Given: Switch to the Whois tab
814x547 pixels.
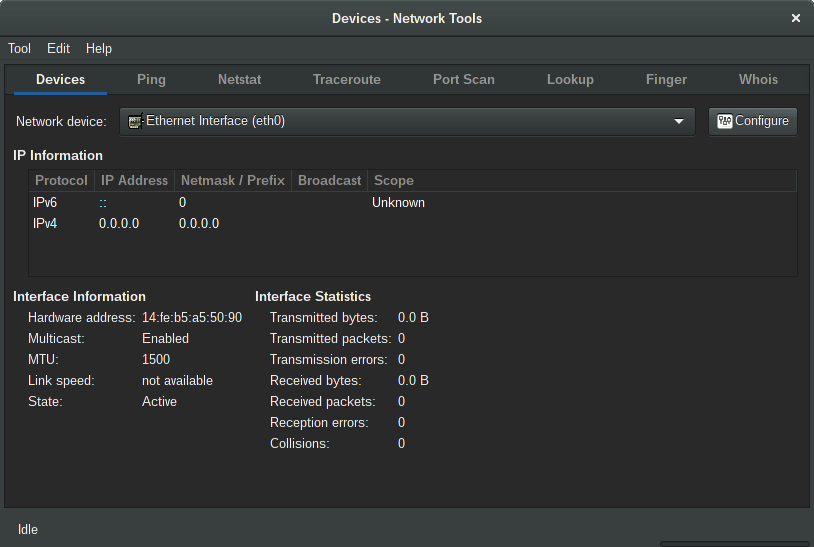Looking at the screenshot, I should [x=758, y=79].
